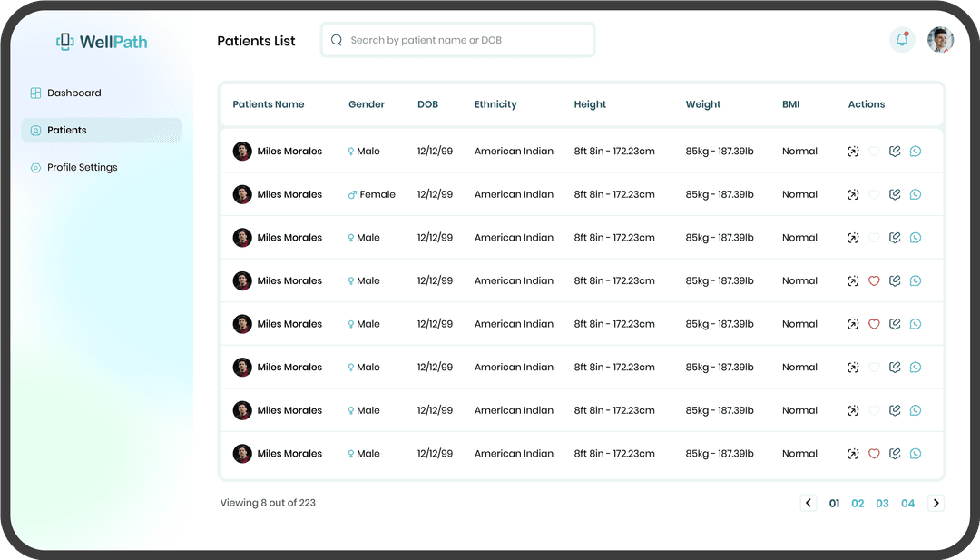Go to next page with right chevron
Viewport: 980px width, 560px height.
click(x=936, y=502)
